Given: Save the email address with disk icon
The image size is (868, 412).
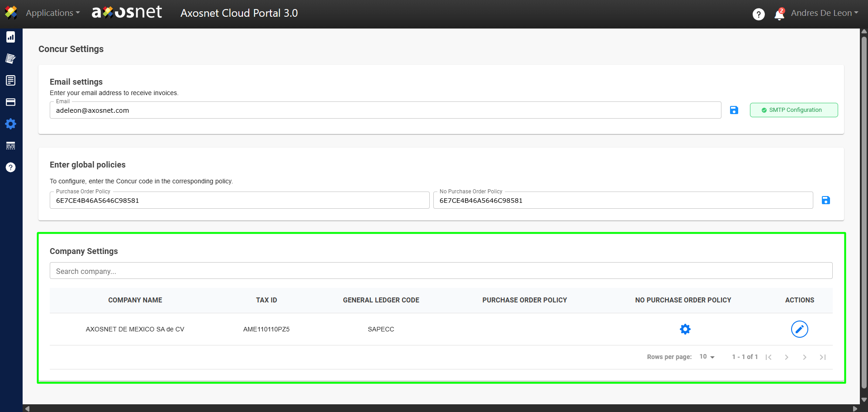Looking at the screenshot, I should click(x=734, y=110).
